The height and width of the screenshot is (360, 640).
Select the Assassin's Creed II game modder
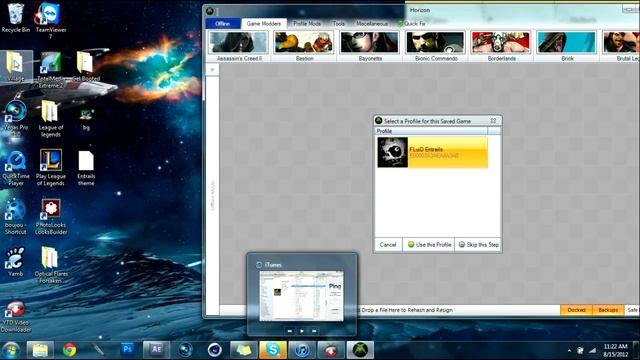coord(239,46)
